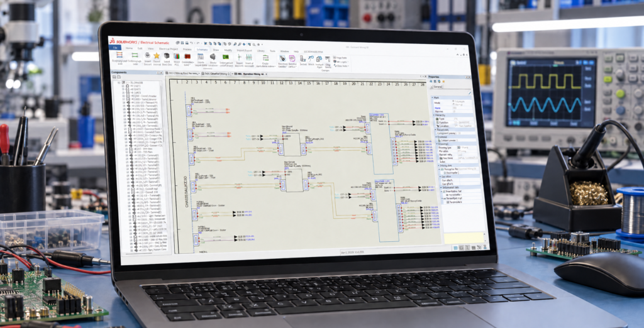
Task: Click the Redo arrow in quick access toolbar
Action: [x=198, y=43]
